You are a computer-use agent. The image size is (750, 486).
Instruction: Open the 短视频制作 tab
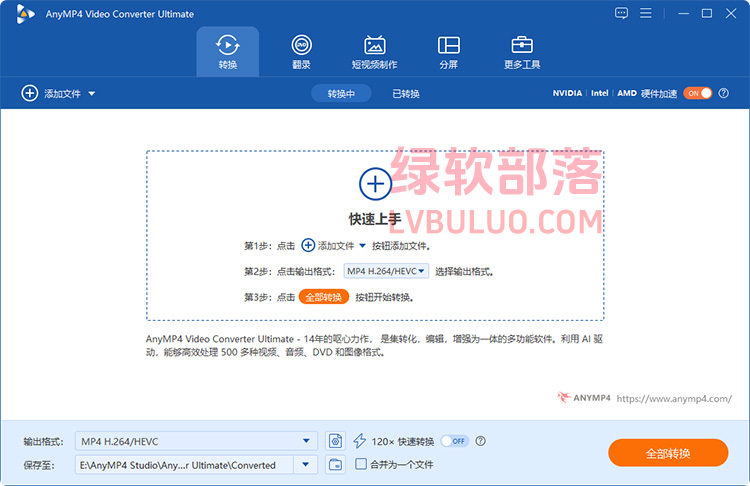coord(375,52)
